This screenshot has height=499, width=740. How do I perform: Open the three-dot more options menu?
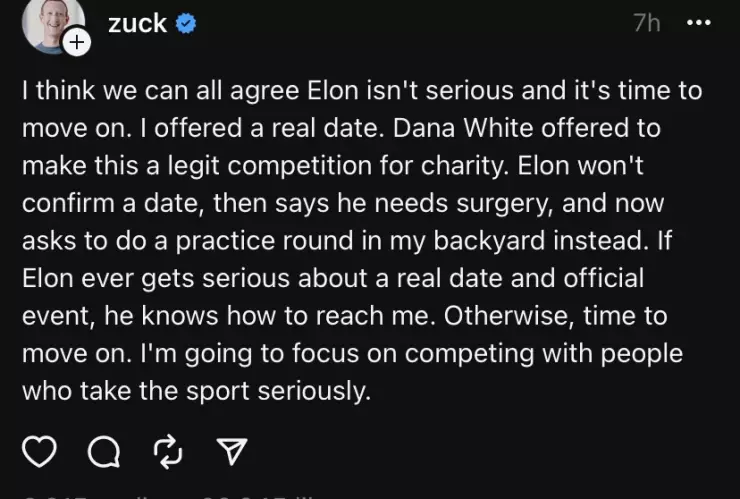pyautogui.click(x=699, y=24)
